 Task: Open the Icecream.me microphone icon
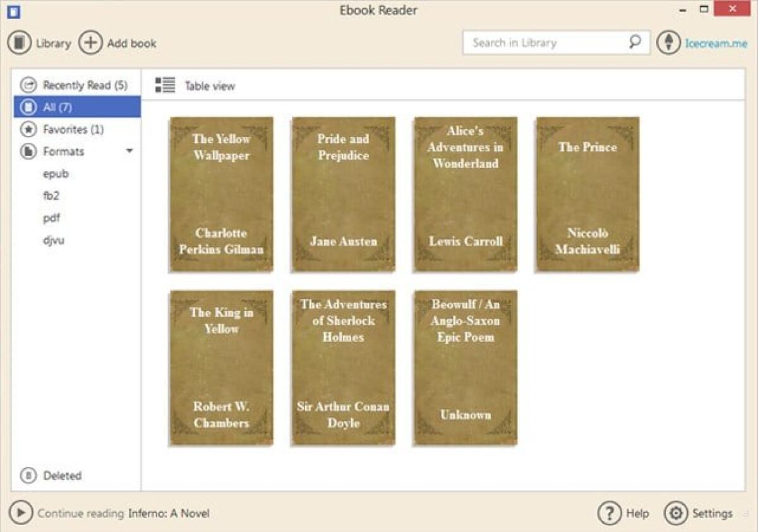tap(668, 42)
